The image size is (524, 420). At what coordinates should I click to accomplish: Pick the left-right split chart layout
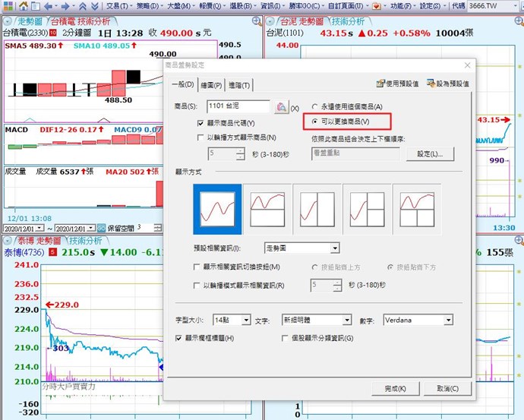coord(317,209)
